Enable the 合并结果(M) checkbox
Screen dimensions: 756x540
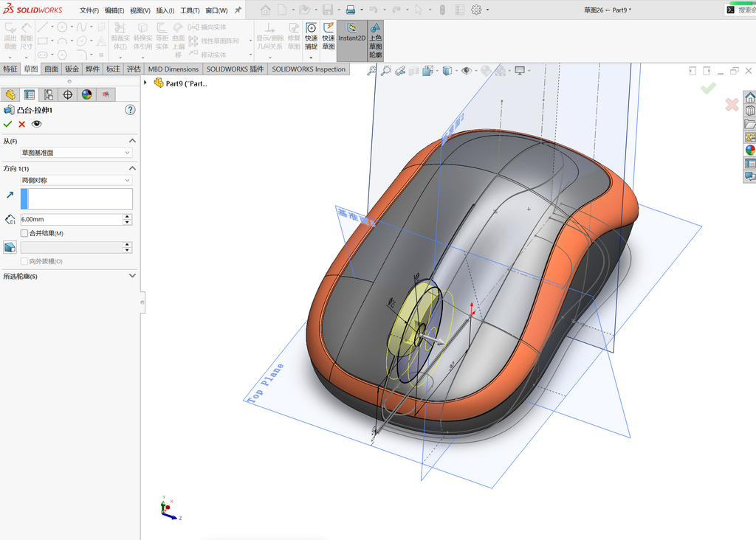pyautogui.click(x=24, y=233)
